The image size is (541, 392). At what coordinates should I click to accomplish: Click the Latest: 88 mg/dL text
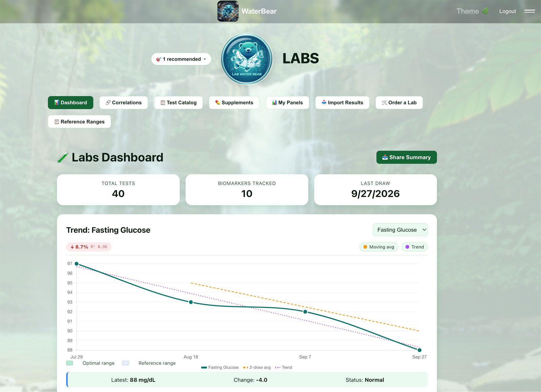[x=133, y=380]
